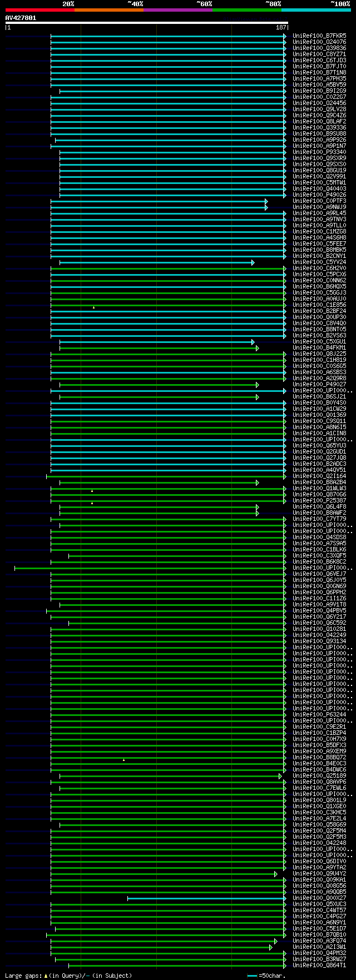Viewport: 356px width, 980px height.
Task: Select hit label UniRef100_B2VS63
Action: [x=319, y=336]
